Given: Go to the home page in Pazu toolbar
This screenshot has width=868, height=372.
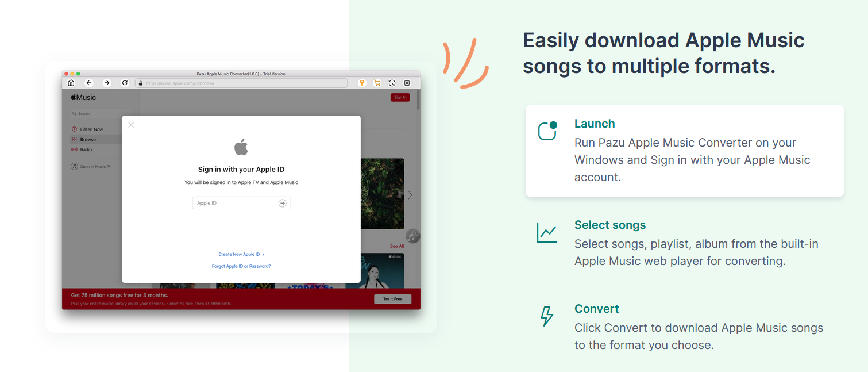Looking at the screenshot, I should (x=71, y=83).
